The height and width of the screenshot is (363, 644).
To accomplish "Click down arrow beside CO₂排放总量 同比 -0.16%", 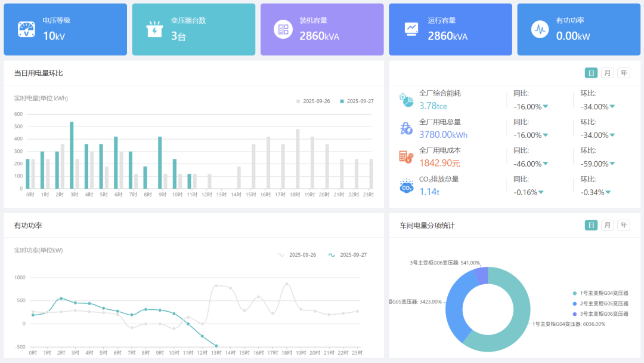I will click(541, 192).
